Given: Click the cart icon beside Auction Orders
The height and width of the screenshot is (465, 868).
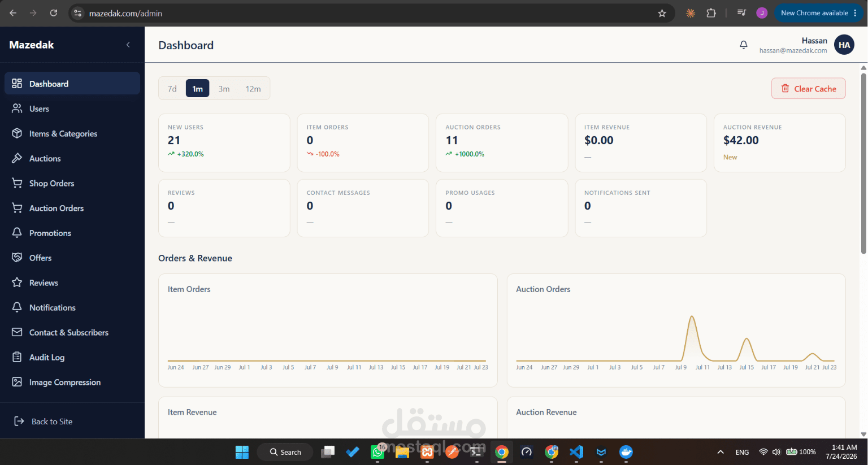Looking at the screenshot, I should 17,208.
